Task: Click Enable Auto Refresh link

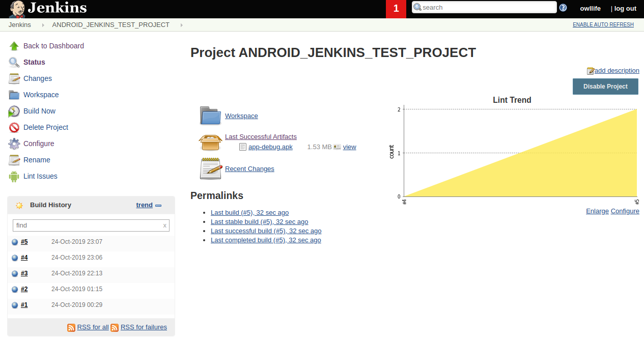Action: (603, 24)
